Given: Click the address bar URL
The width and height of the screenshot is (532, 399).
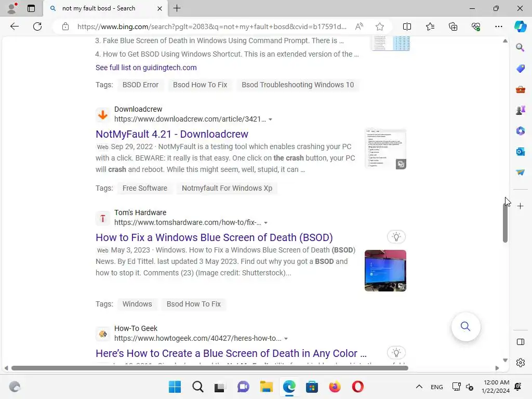Looking at the screenshot, I should coord(212,26).
